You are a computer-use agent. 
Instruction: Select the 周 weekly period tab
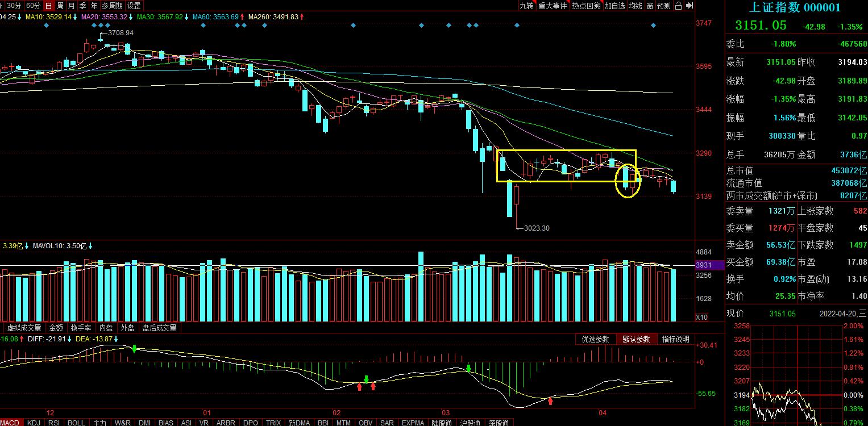coord(60,6)
